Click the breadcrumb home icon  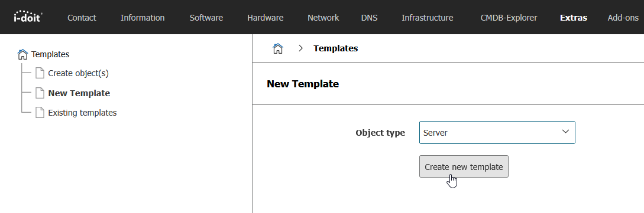[x=278, y=48]
